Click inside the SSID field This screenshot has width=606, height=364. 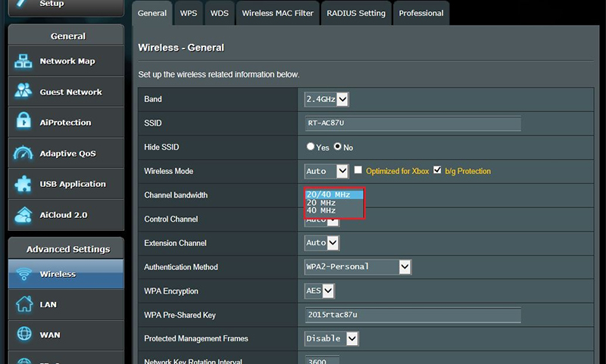coord(412,123)
